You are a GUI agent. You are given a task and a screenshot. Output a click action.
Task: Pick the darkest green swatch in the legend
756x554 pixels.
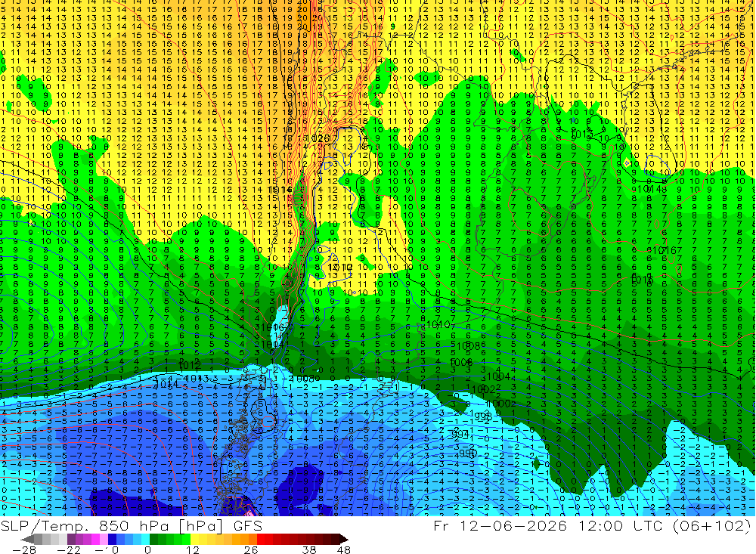(x=153, y=540)
